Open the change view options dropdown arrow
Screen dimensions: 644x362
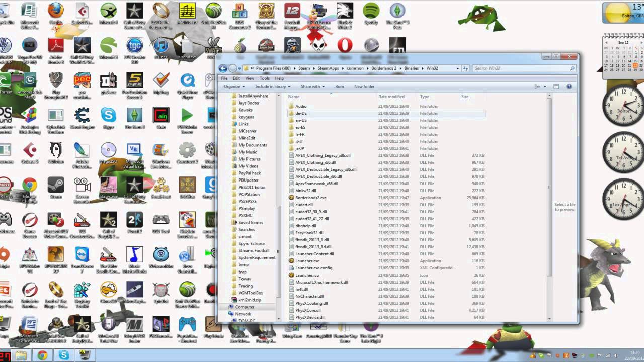tap(545, 86)
